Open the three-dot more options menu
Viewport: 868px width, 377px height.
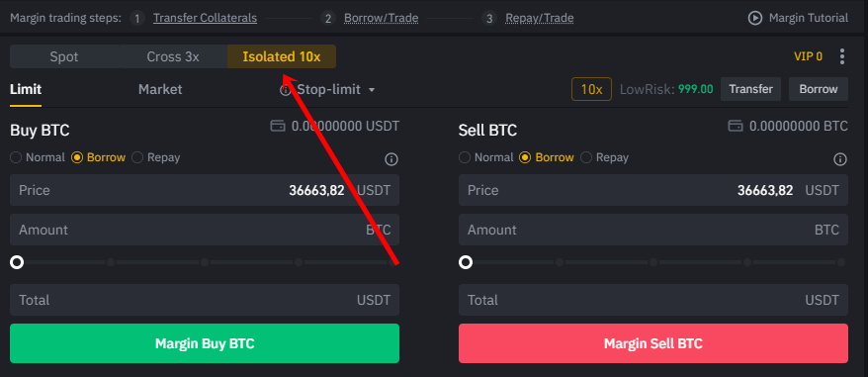click(842, 56)
